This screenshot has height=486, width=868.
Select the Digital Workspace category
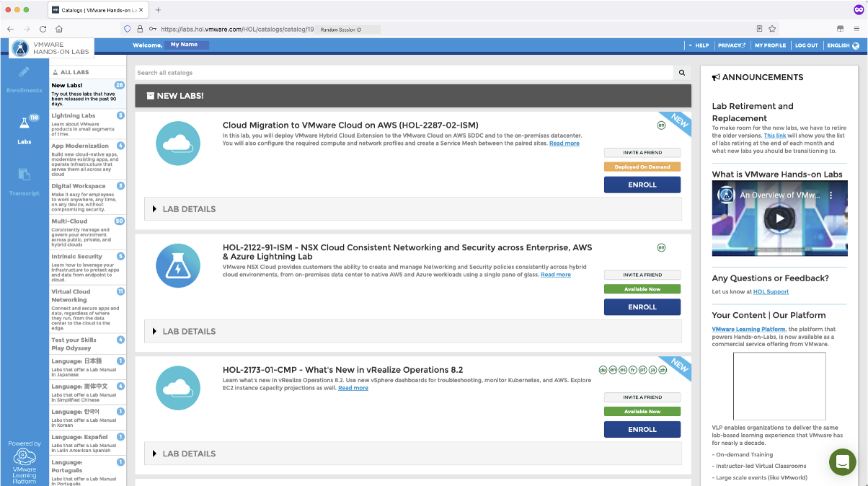pyautogui.click(x=87, y=198)
